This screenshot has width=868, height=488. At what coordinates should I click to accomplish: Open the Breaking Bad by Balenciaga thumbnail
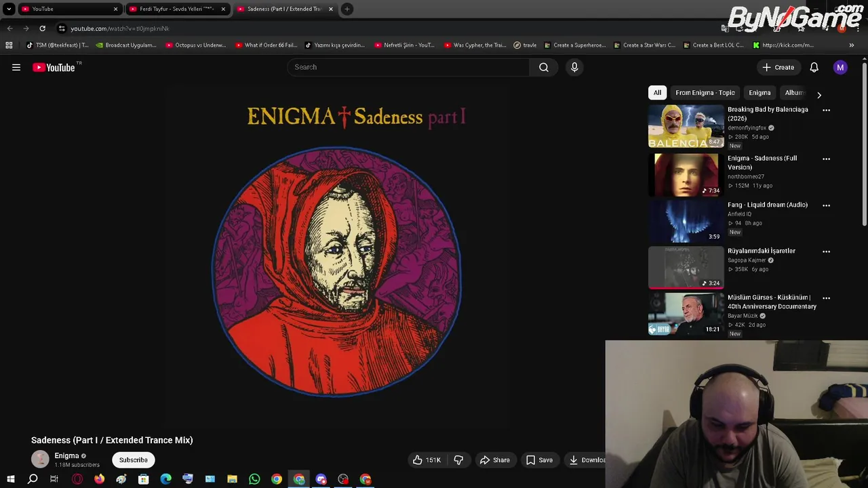point(686,126)
